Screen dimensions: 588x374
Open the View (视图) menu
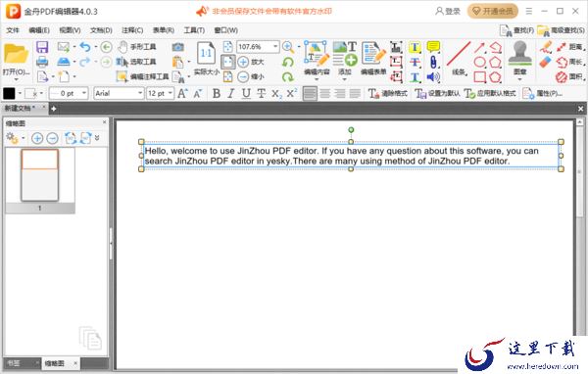click(70, 30)
